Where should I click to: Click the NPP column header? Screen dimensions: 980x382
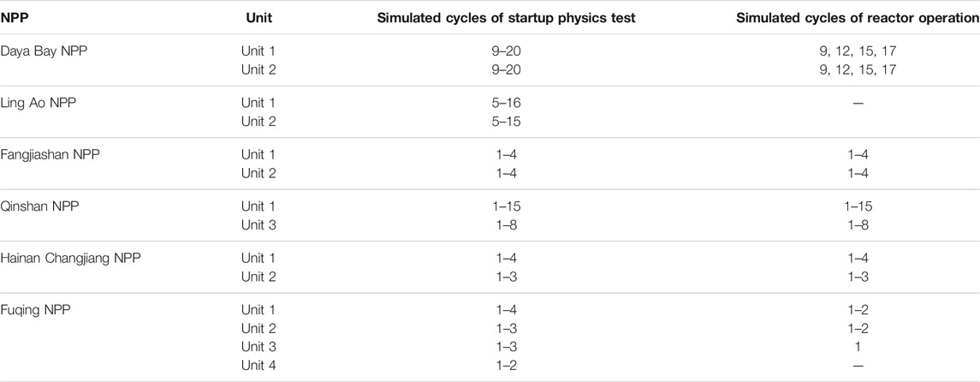coord(14,18)
